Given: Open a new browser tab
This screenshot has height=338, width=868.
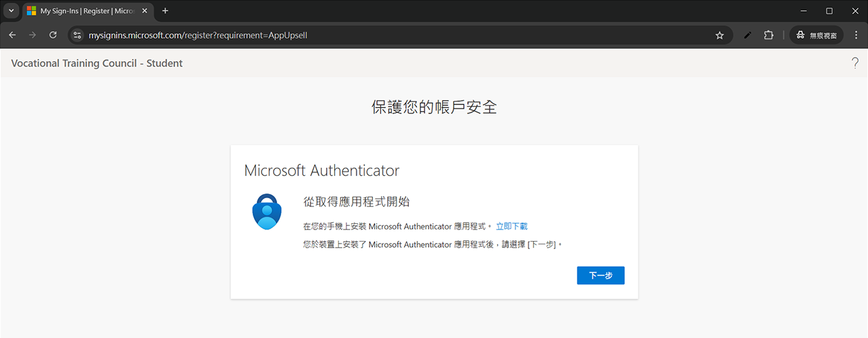Looking at the screenshot, I should click(165, 11).
